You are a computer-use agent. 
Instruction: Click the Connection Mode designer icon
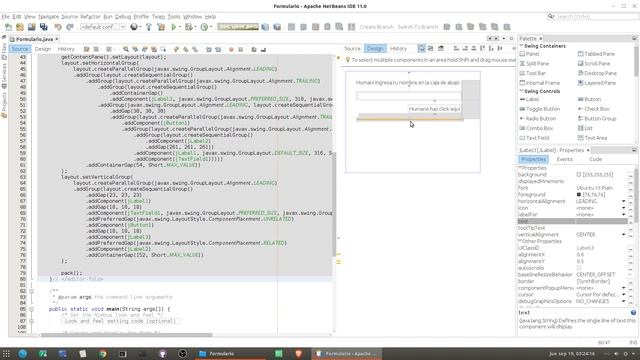coord(431,49)
